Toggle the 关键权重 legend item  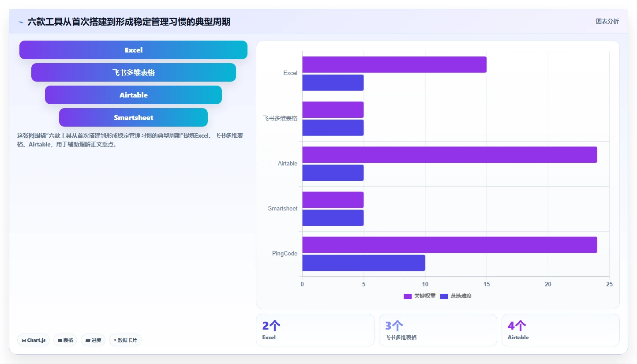point(420,296)
